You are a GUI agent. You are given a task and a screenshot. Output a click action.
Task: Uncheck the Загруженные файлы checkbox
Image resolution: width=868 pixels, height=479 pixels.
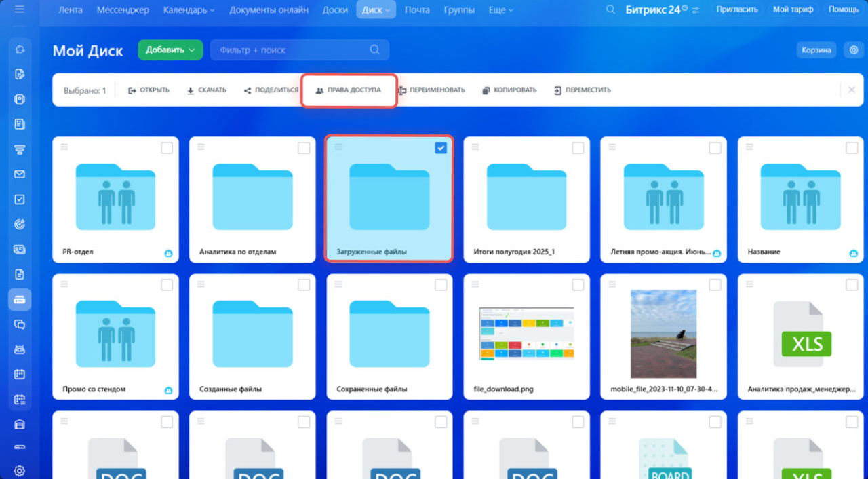tap(441, 148)
